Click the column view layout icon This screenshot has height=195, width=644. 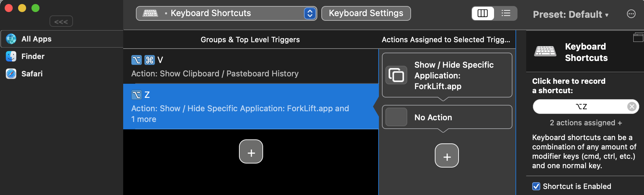pyautogui.click(x=483, y=13)
